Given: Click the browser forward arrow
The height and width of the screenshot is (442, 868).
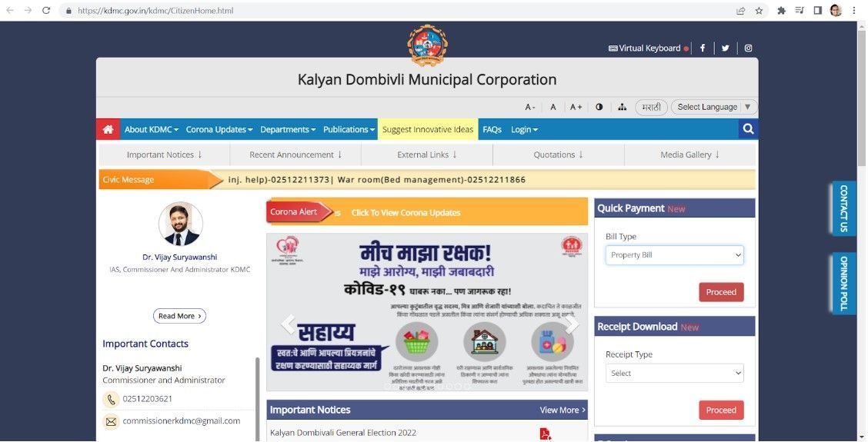Looking at the screenshot, I should (x=28, y=11).
